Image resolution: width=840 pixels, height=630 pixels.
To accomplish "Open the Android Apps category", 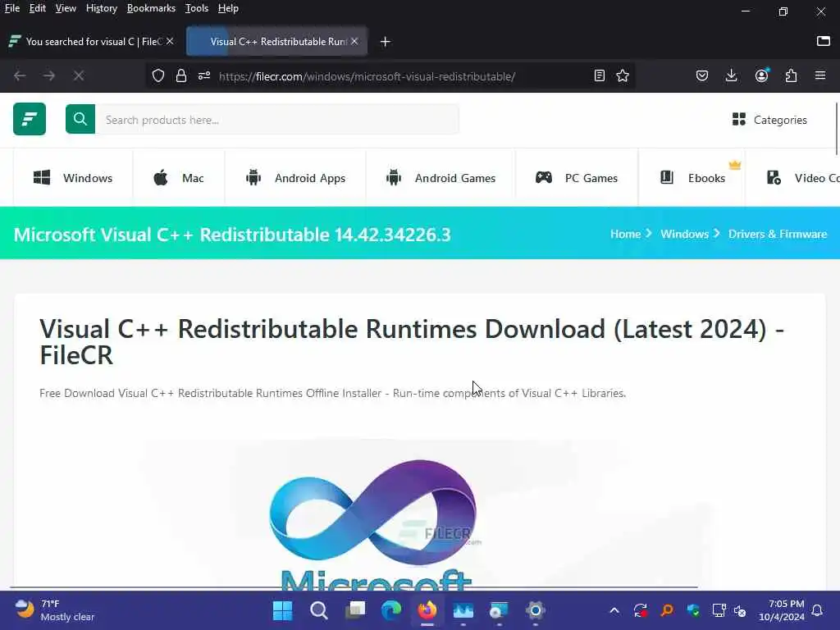I will point(295,178).
